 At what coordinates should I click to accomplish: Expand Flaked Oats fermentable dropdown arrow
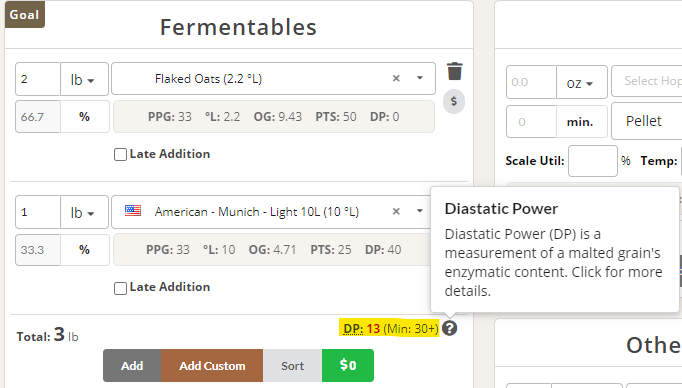[x=420, y=78]
